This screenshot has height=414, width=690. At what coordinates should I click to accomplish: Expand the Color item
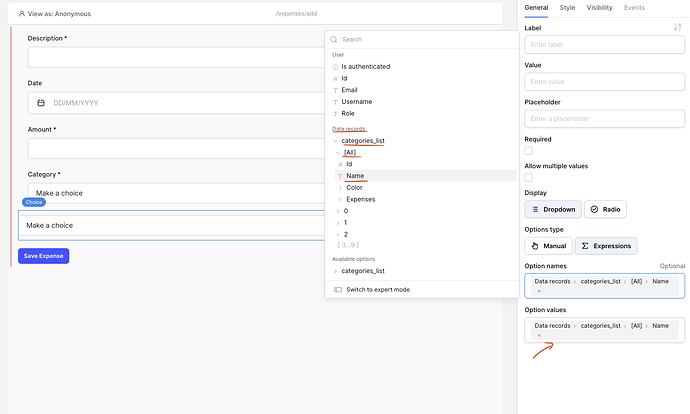point(340,188)
